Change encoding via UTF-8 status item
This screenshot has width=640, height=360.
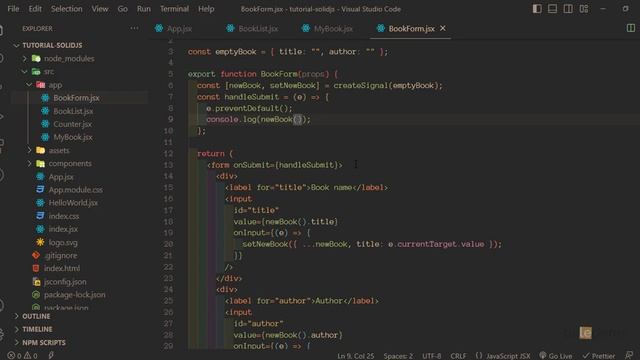click(431, 356)
